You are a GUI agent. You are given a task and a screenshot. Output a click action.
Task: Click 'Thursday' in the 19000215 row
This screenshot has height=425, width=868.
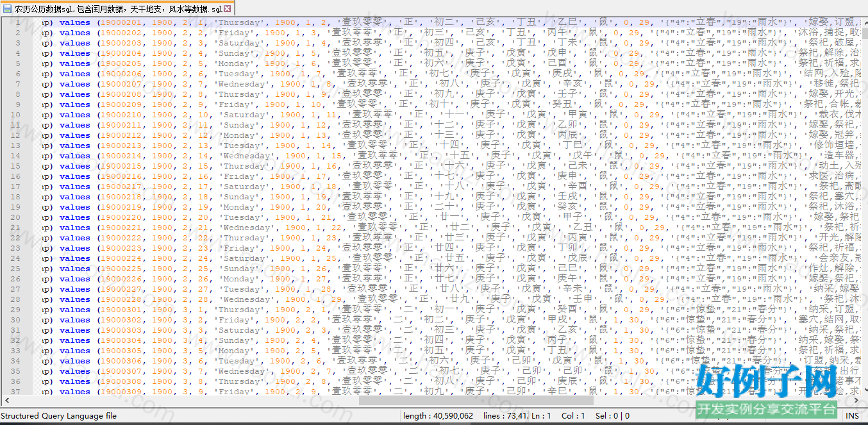click(x=243, y=166)
